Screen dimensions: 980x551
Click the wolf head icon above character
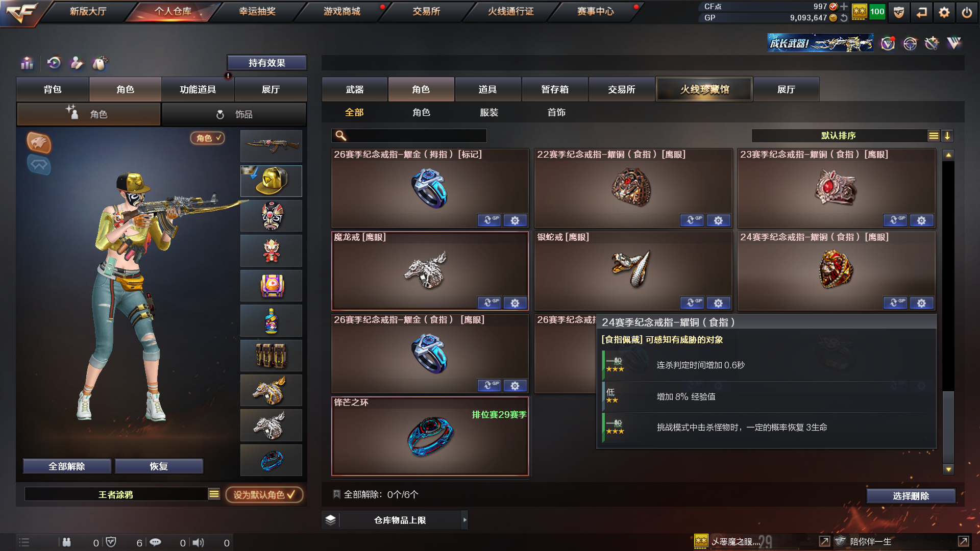coord(39,142)
